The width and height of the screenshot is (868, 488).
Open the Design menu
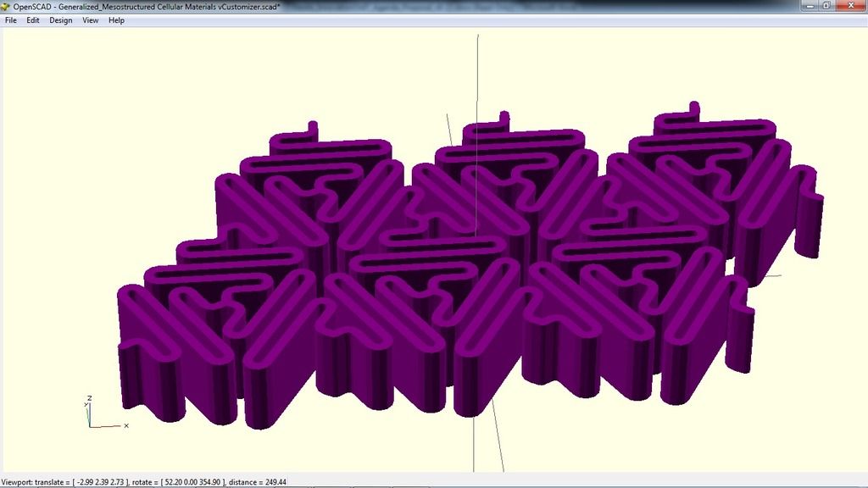click(61, 20)
